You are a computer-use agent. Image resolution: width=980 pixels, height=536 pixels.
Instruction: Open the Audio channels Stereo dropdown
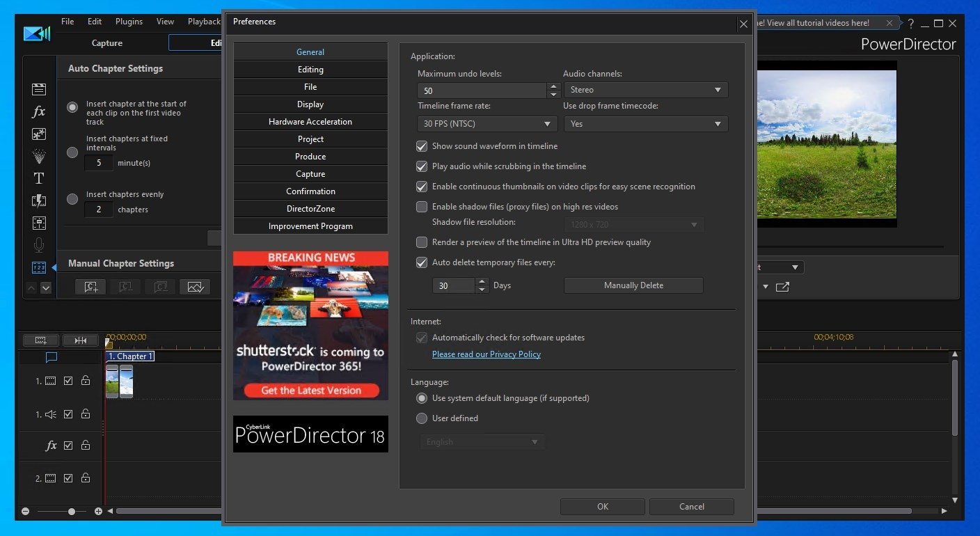pos(645,90)
